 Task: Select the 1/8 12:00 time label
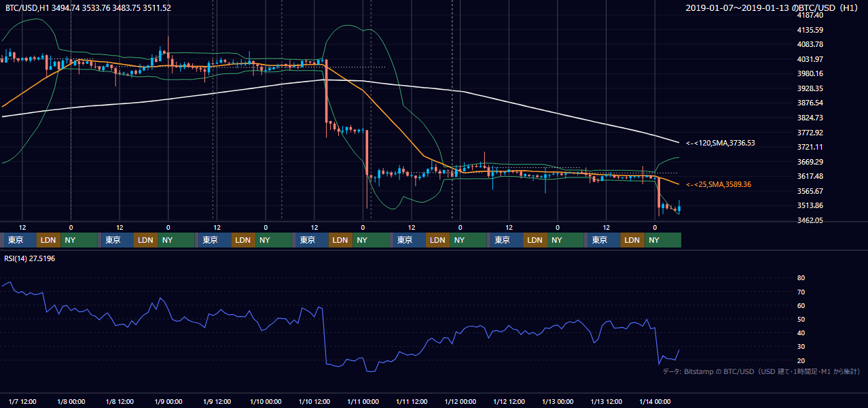(x=120, y=401)
